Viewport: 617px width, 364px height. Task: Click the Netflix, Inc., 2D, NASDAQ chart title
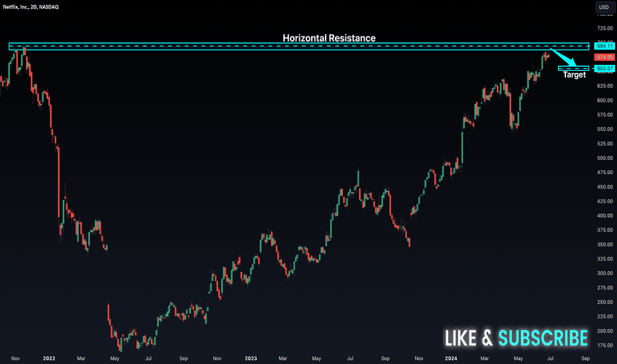click(30, 7)
